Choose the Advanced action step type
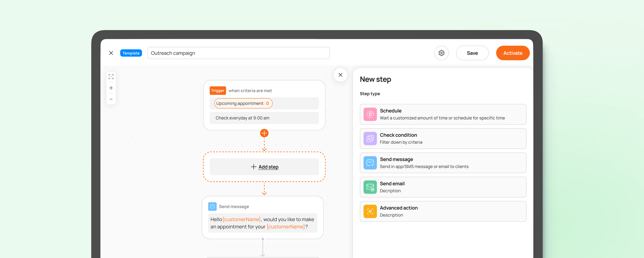644x258 pixels. [443, 211]
